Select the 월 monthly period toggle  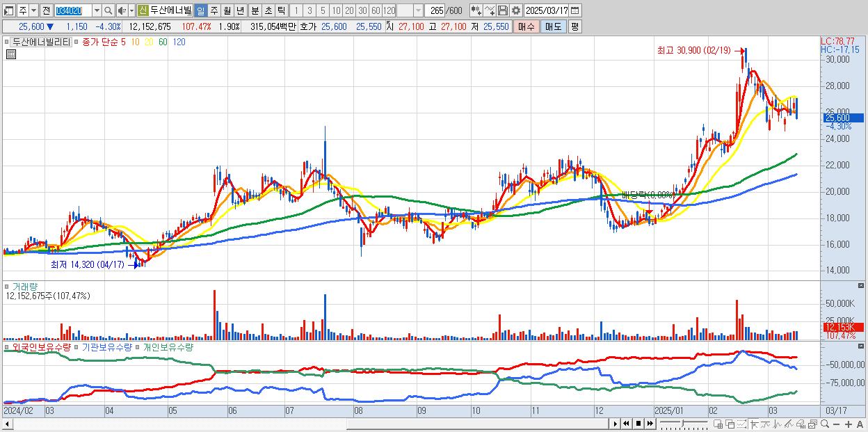227,10
